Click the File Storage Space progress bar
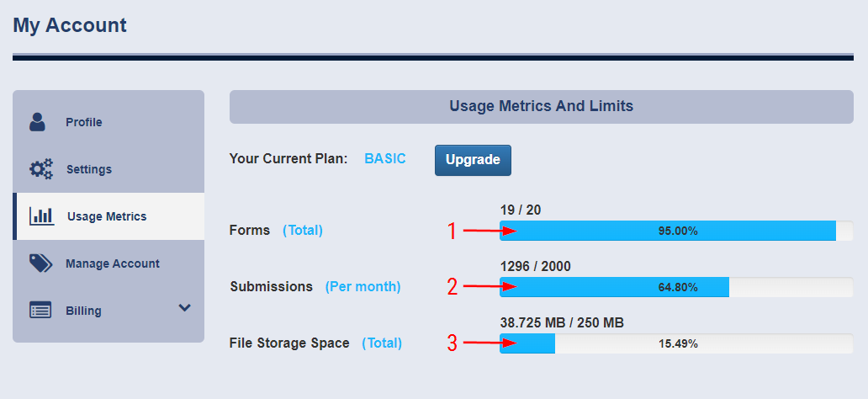Image resolution: width=868 pixels, height=399 pixels. pyautogui.click(x=676, y=343)
